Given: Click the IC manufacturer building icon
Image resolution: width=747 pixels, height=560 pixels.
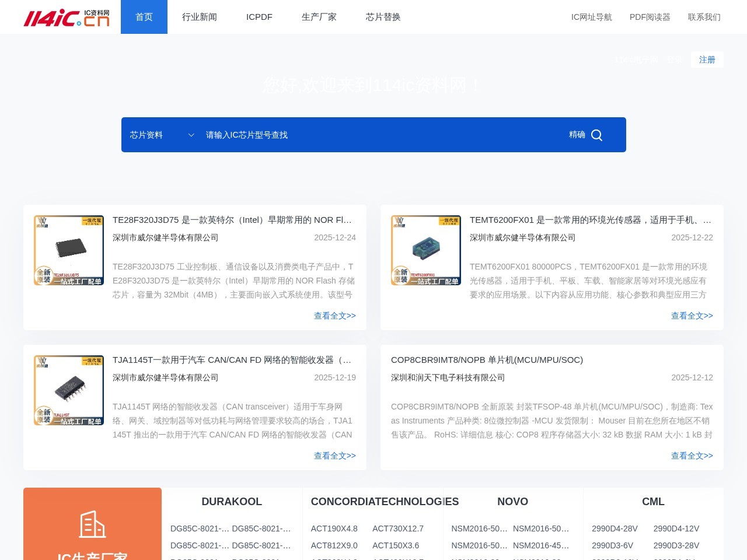Looking at the screenshot, I should coord(92,524).
